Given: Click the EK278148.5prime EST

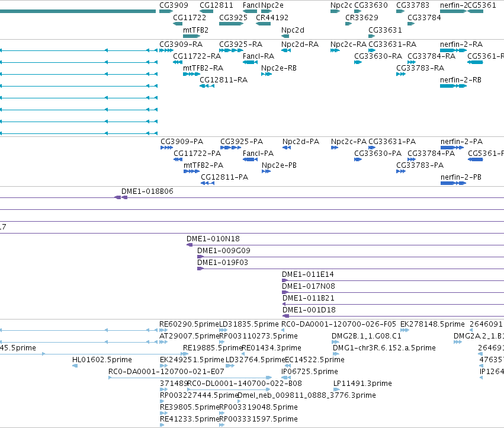Looking at the screenshot, I should pyautogui.click(x=405, y=330).
